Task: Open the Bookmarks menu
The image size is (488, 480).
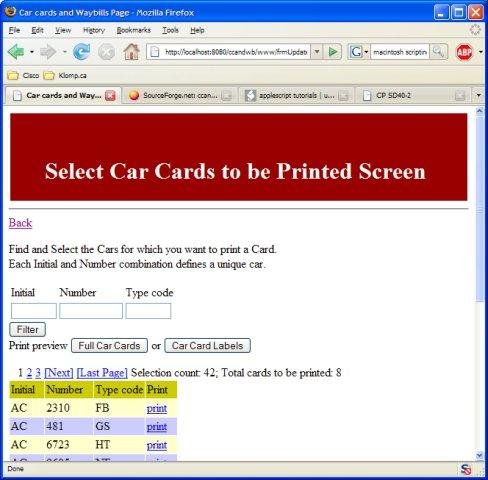Action: click(x=133, y=30)
